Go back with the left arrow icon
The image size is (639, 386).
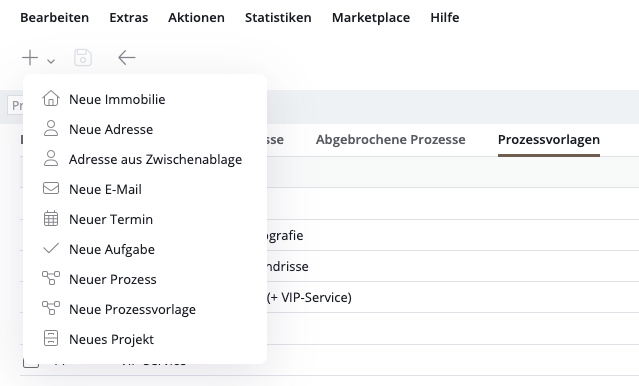(x=126, y=57)
